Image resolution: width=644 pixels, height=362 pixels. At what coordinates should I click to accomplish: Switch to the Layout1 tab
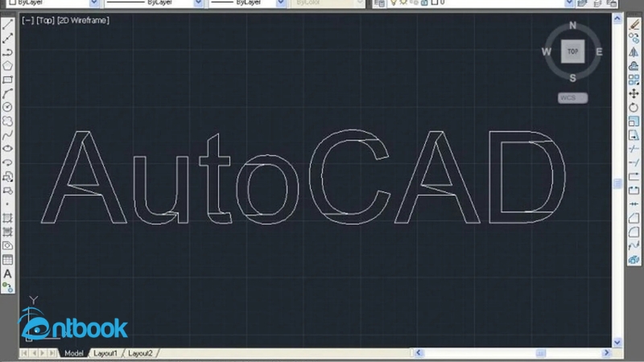coord(105,353)
